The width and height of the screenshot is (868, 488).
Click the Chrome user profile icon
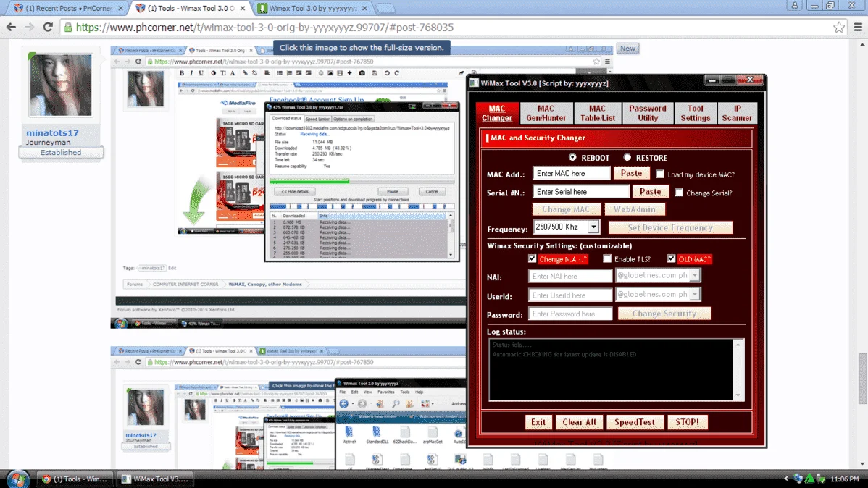794,6
